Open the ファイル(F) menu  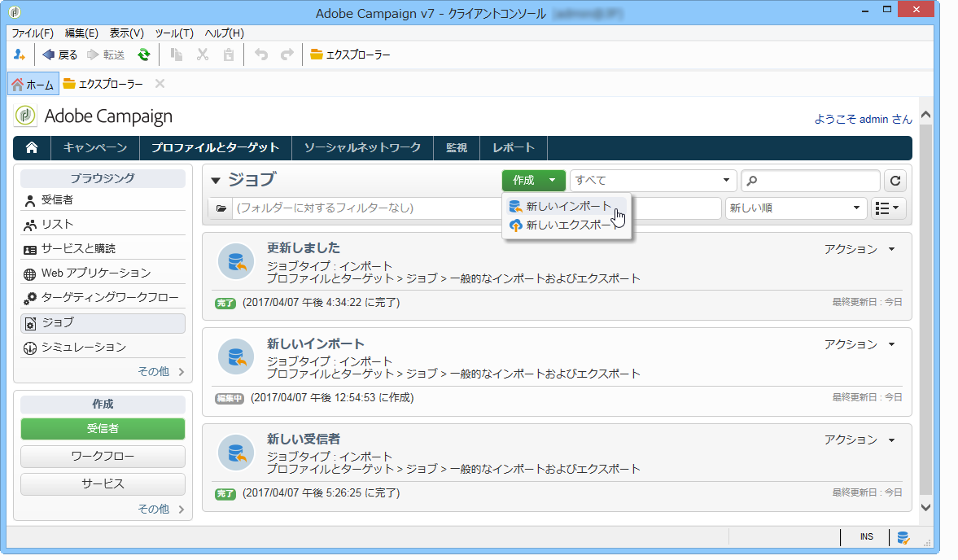(33, 33)
